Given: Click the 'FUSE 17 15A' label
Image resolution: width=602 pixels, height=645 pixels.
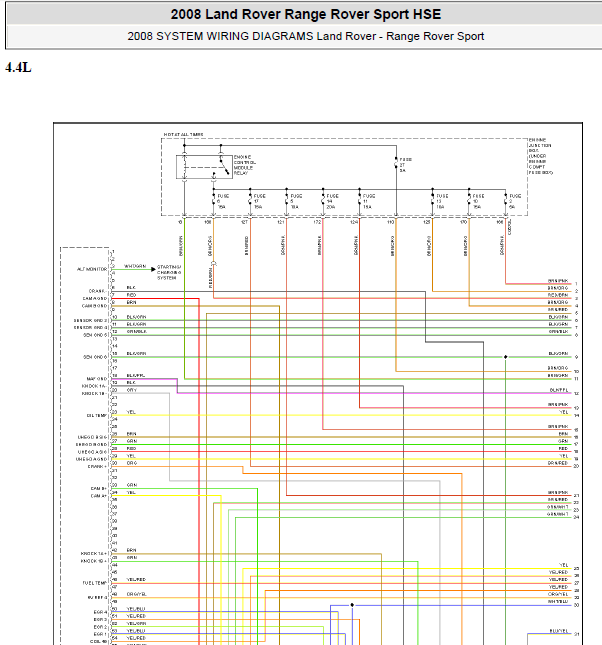Looking at the screenshot, I should click(x=260, y=202).
